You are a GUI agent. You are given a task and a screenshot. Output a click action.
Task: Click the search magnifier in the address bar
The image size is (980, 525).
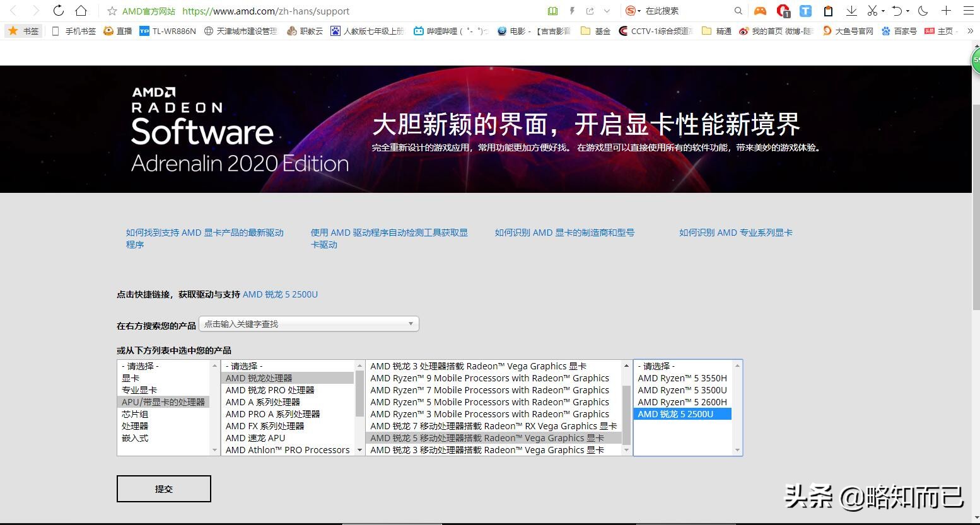coord(738,11)
